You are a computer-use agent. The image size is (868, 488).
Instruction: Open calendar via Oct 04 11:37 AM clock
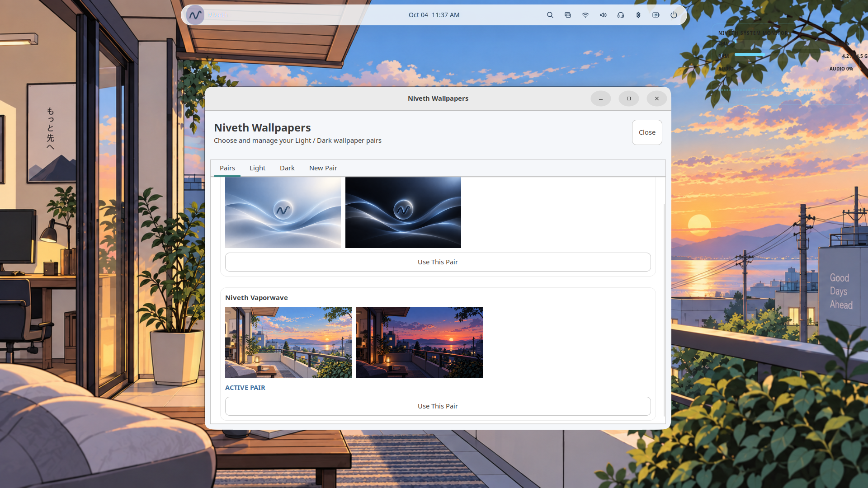[434, 15]
